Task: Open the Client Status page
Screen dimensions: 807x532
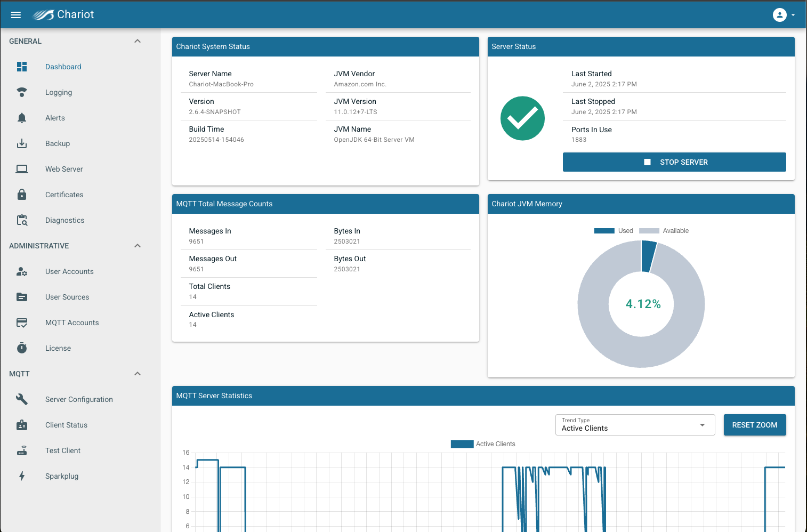Action: coord(66,425)
